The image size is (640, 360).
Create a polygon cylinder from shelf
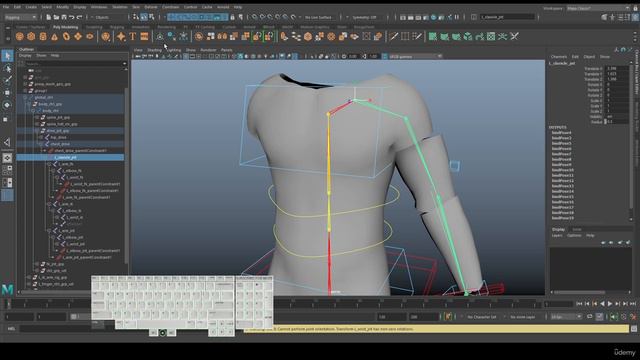pyautogui.click(x=43, y=37)
